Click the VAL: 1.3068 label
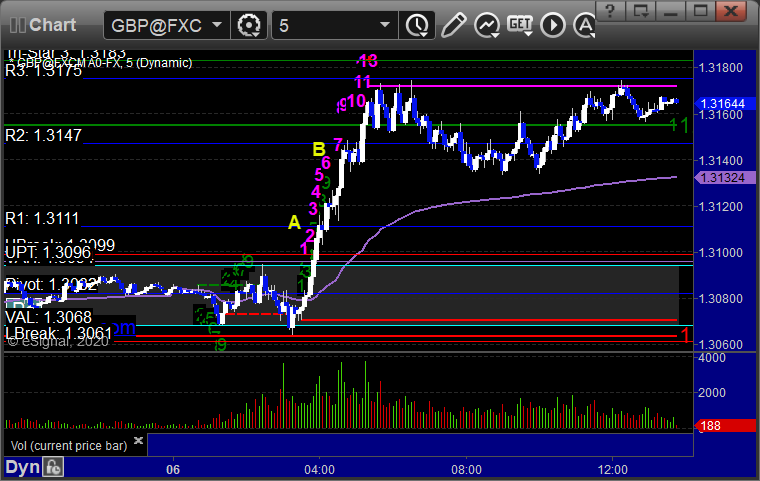The image size is (760, 481). [x=48, y=318]
